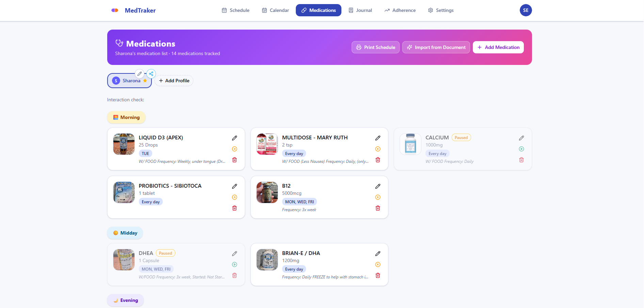Resume the paused DHEA medication
The width and height of the screenshot is (644, 308).
pos(235,264)
